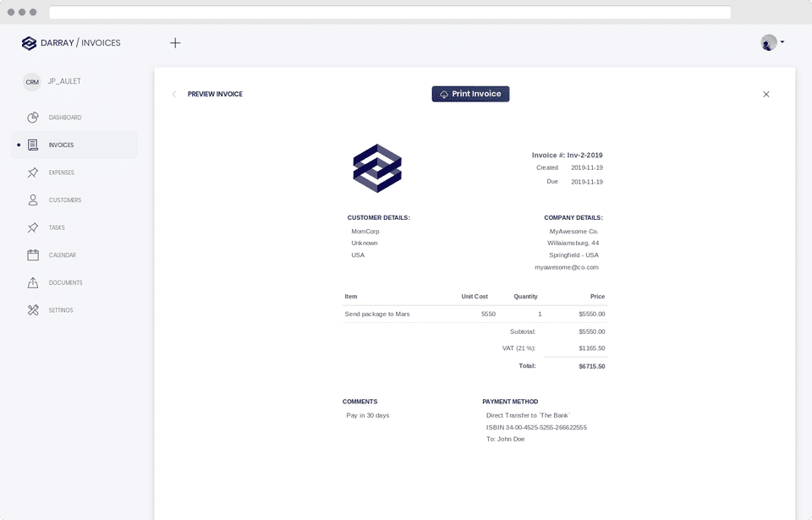Image resolution: width=812 pixels, height=520 pixels.
Task: Open Customers via the person icon
Action: coord(33,200)
